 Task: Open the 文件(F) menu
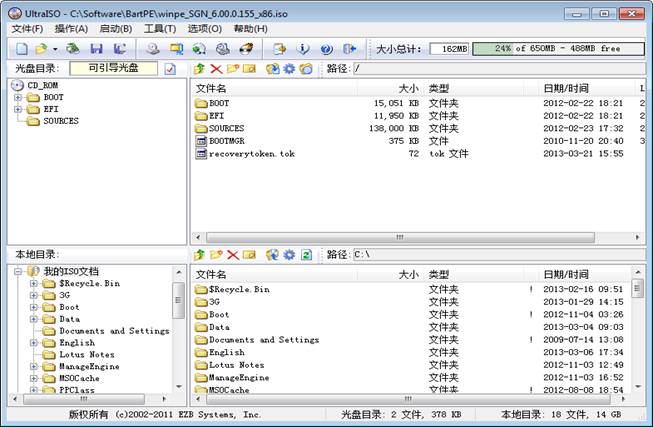pyautogui.click(x=27, y=28)
